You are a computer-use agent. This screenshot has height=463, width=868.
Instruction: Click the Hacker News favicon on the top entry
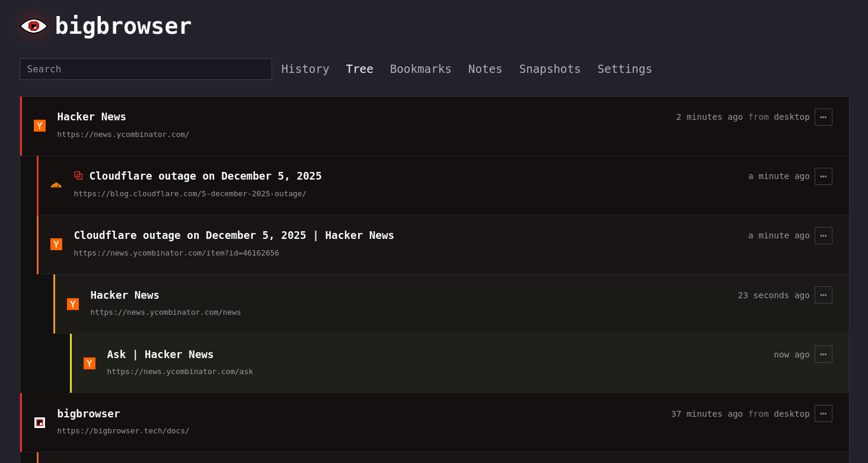[x=40, y=126]
